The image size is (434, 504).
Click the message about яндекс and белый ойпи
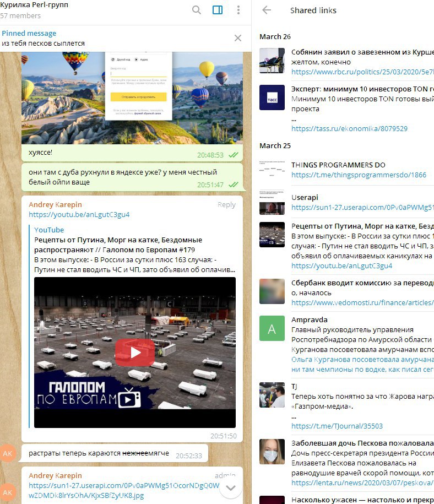tap(132, 177)
